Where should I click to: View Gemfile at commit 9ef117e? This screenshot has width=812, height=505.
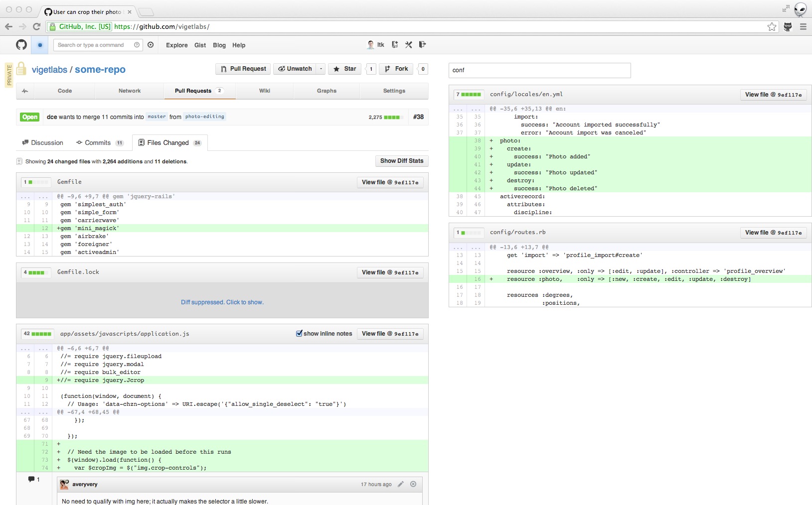point(390,182)
